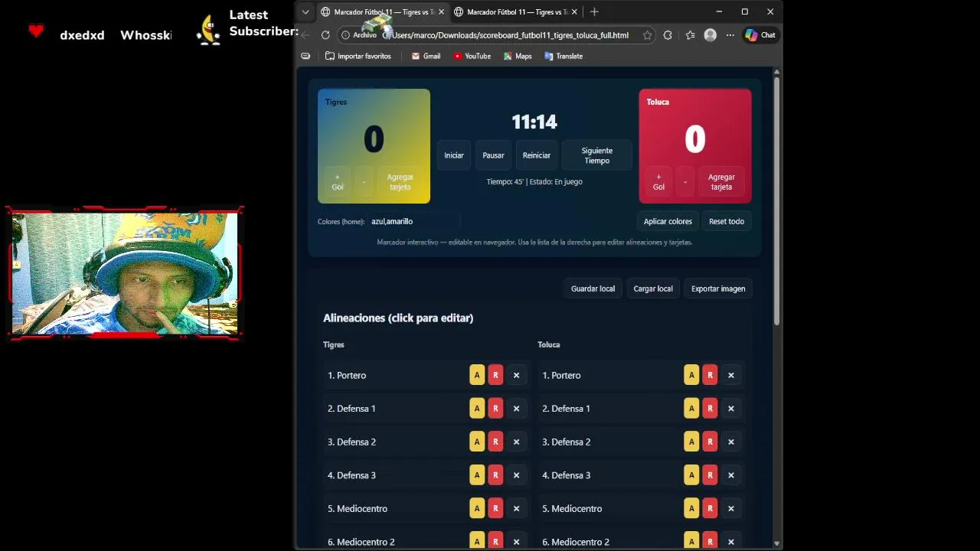Screen dimensions: 980x551
Task: Edit Tigres player name "5. Mediocentro"
Action: click(x=358, y=508)
